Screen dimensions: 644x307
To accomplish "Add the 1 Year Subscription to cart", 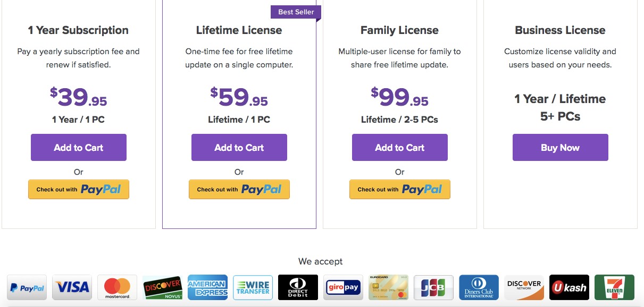I will point(79,148).
